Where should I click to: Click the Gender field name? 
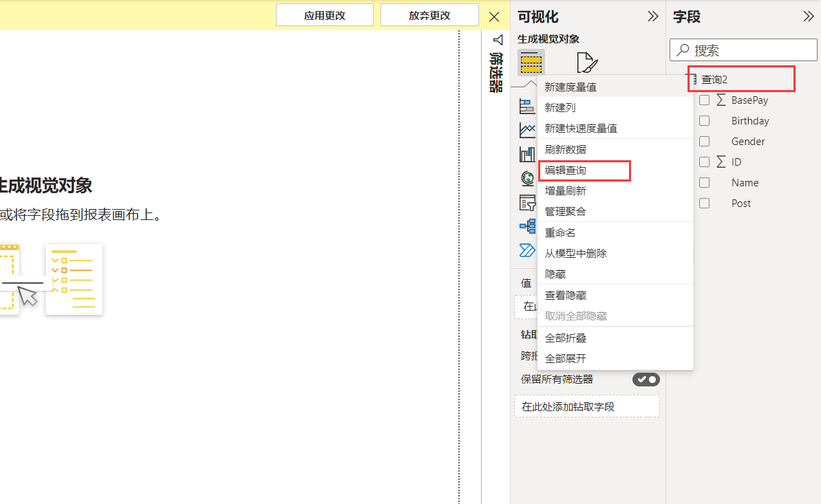tap(747, 142)
